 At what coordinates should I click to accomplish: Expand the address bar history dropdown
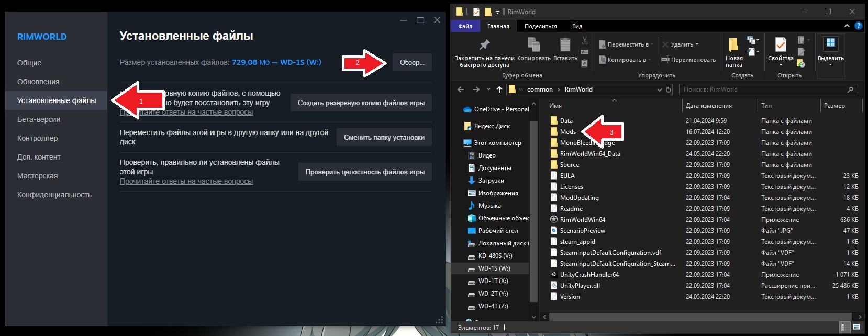click(660, 89)
